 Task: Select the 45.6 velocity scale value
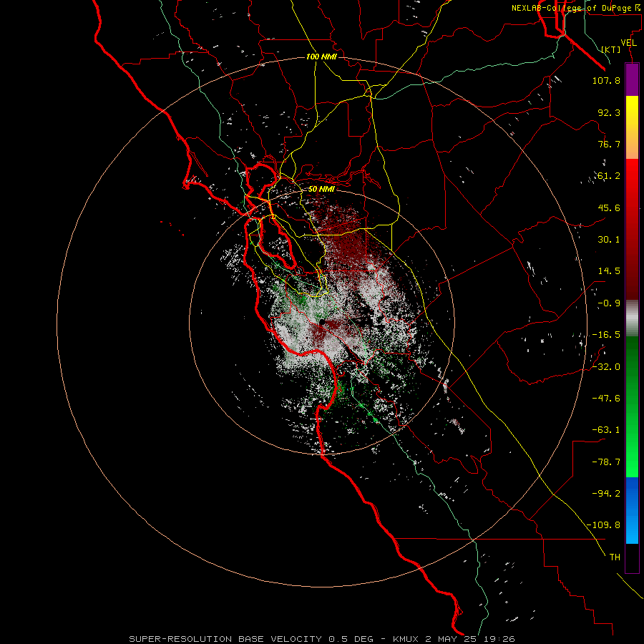[609, 208]
